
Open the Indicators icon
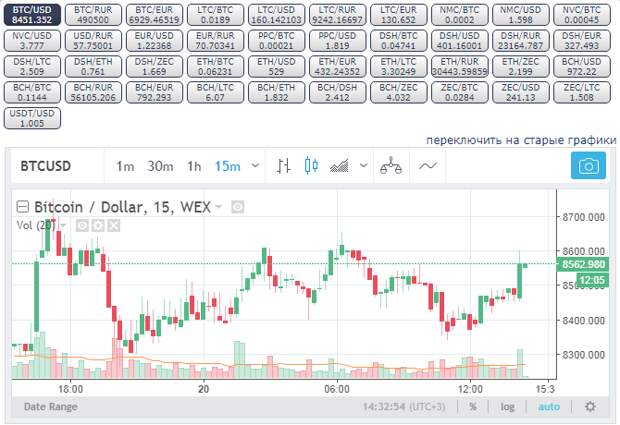click(x=339, y=166)
